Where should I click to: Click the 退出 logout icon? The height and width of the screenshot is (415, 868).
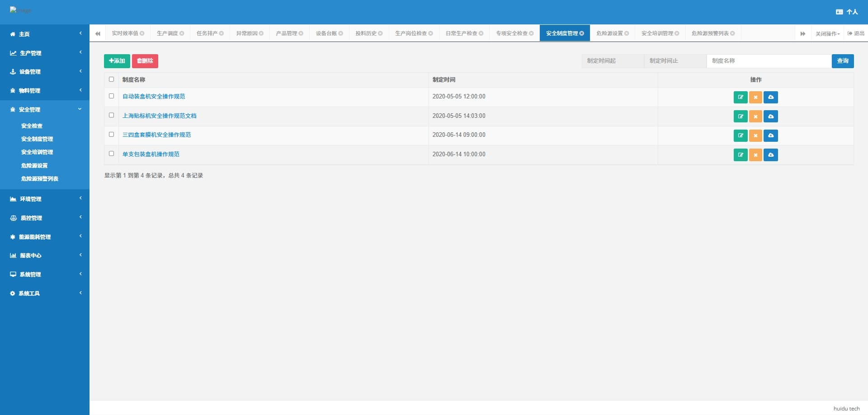[x=849, y=33]
